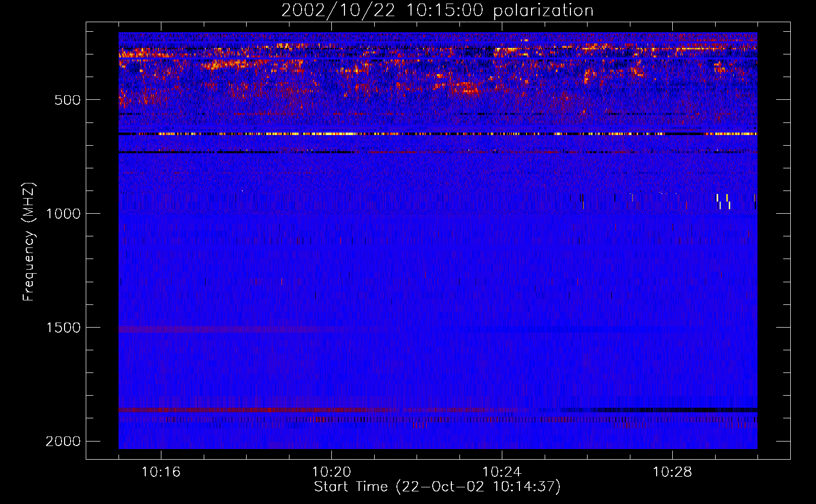Click the 1000 frequency tick label
The image size is (816, 504).
63,214
